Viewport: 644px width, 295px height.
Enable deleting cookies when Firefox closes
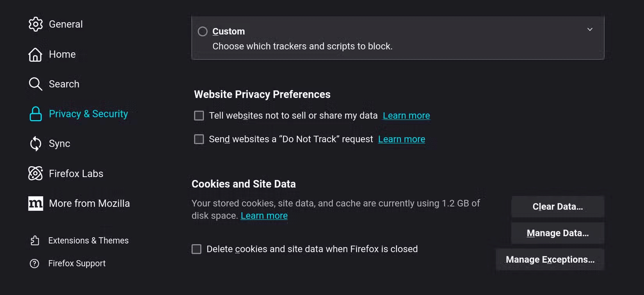pyautogui.click(x=196, y=249)
